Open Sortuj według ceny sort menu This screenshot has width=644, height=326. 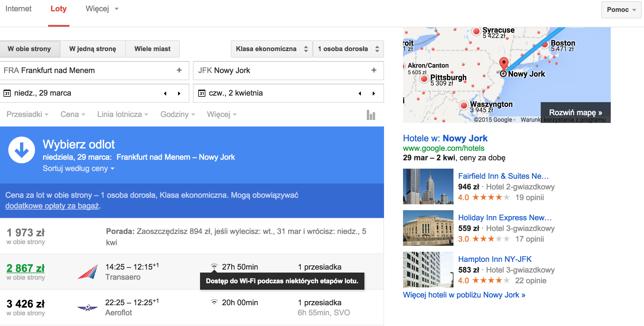click(79, 168)
